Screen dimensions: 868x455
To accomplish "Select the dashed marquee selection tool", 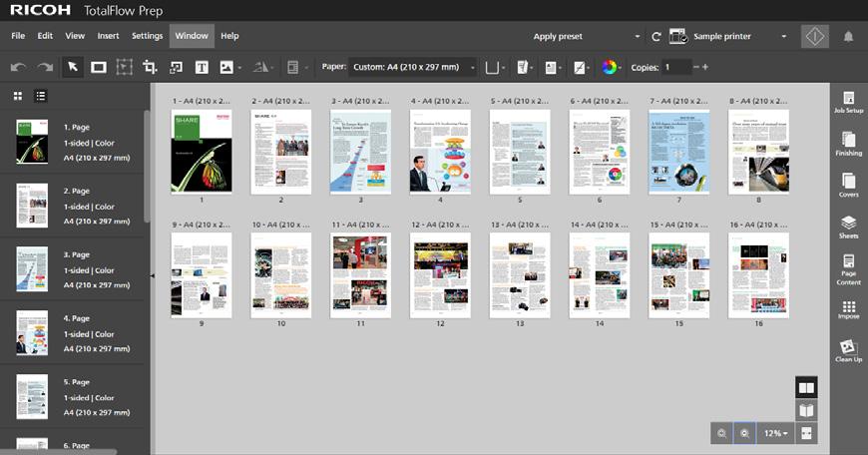I will (124, 68).
